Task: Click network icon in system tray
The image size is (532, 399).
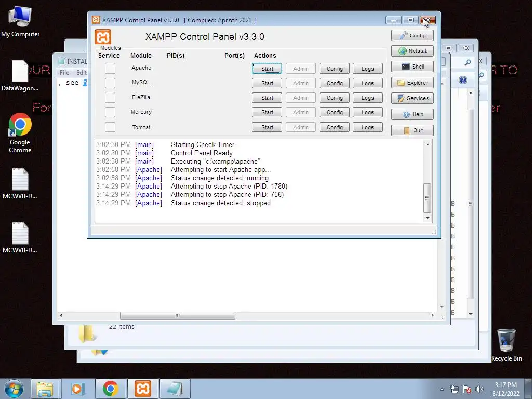Action: pos(454,389)
